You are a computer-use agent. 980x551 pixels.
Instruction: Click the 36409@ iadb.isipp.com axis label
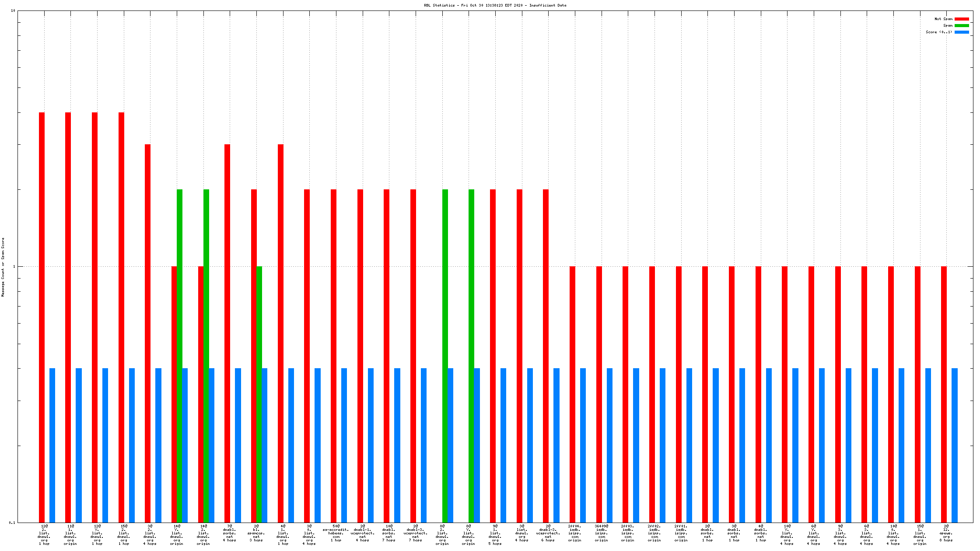(x=601, y=533)
